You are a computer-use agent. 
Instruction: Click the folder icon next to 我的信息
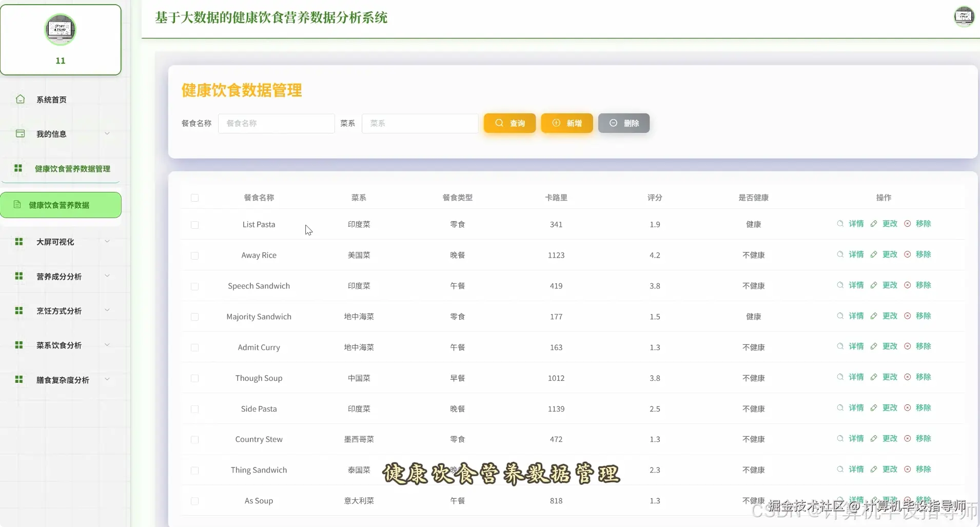[x=21, y=133]
